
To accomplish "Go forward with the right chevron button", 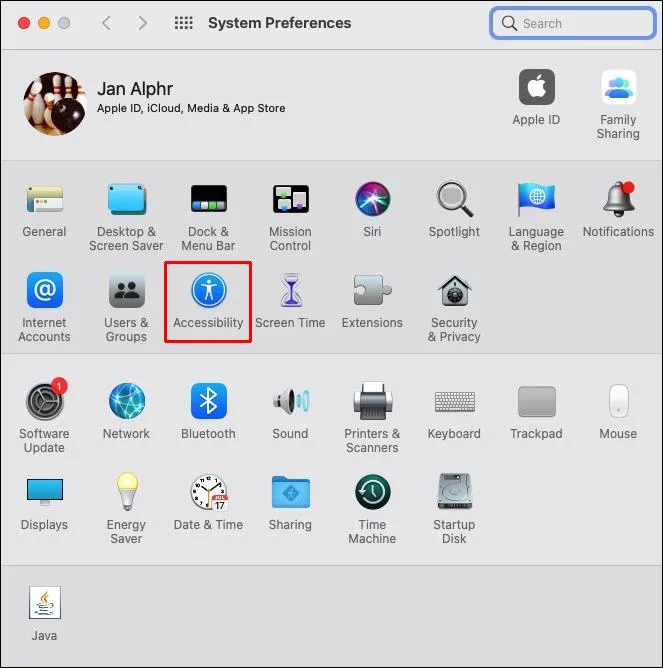I will pos(143,23).
